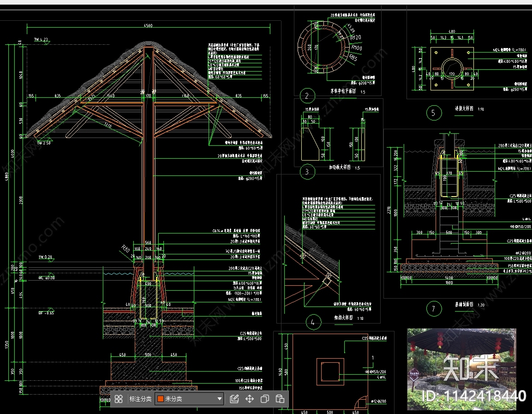Select the circled number 4 detail marker
This screenshot has width=532, height=414.
pyautogui.click(x=313, y=322)
